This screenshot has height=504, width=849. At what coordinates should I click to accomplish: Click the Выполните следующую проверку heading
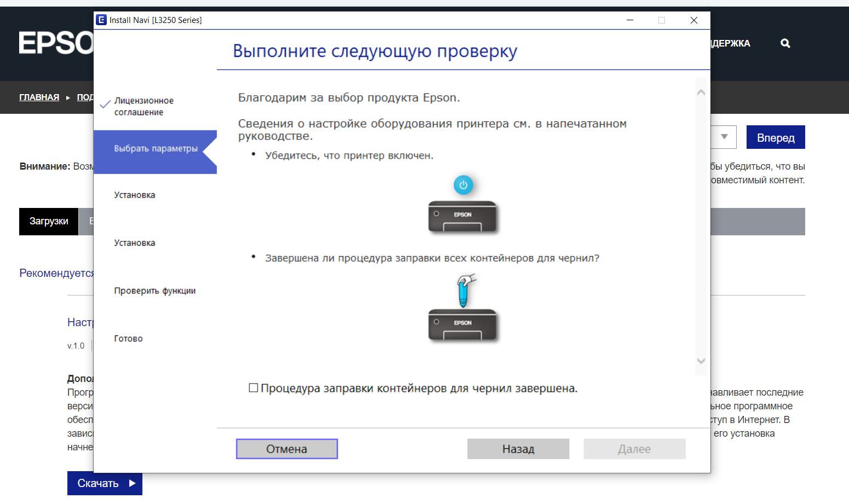[x=375, y=51]
